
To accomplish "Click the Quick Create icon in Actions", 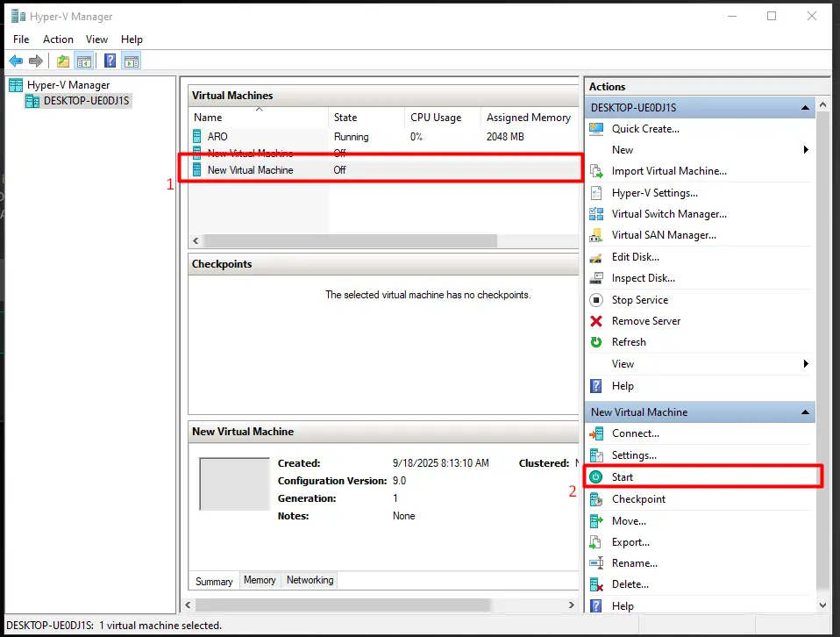I will (x=596, y=129).
